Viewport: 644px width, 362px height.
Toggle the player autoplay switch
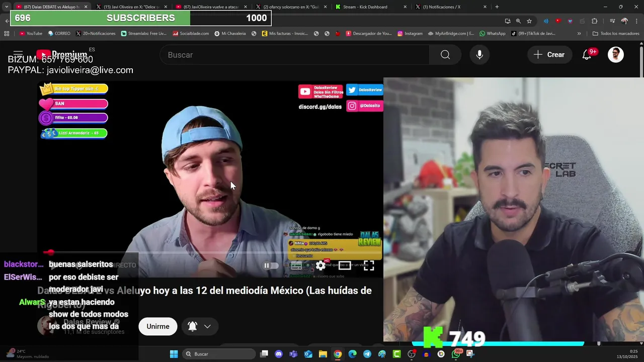[271, 265]
